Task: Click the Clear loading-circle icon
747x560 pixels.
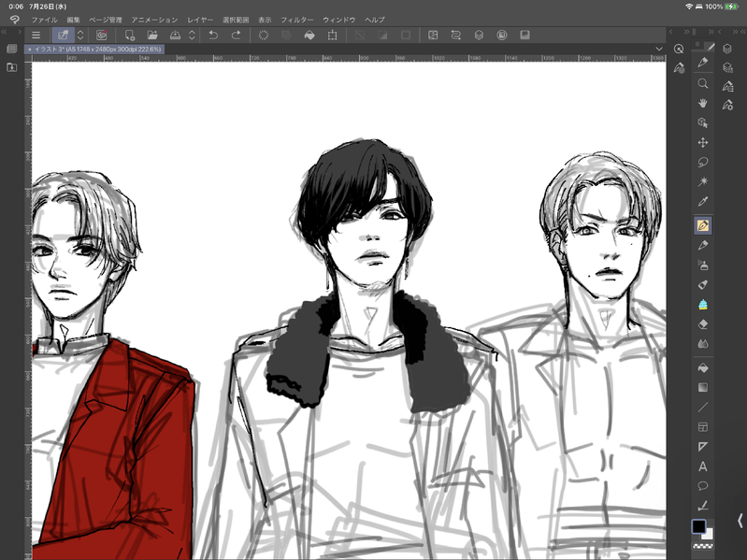Action: pos(264,35)
